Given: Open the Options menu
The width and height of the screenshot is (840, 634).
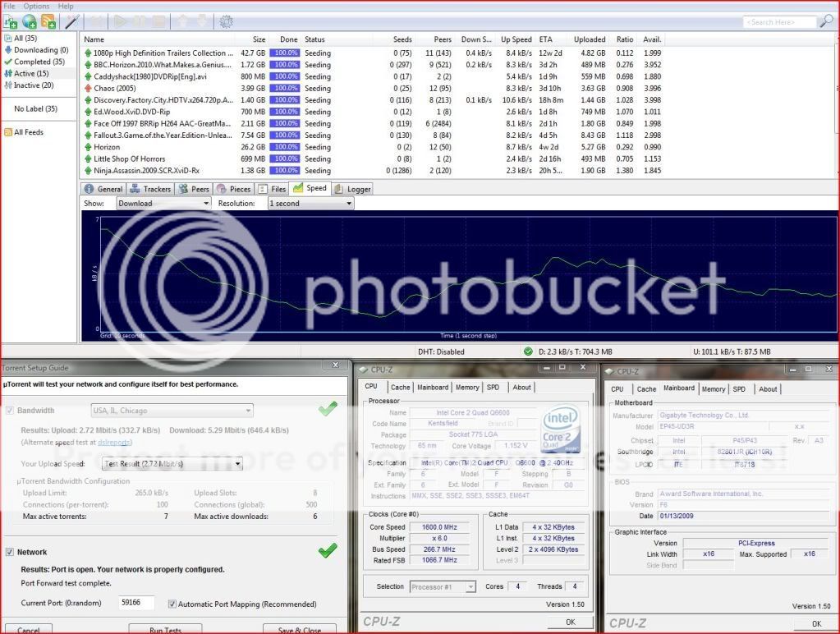Looking at the screenshot, I should point(36,6).
